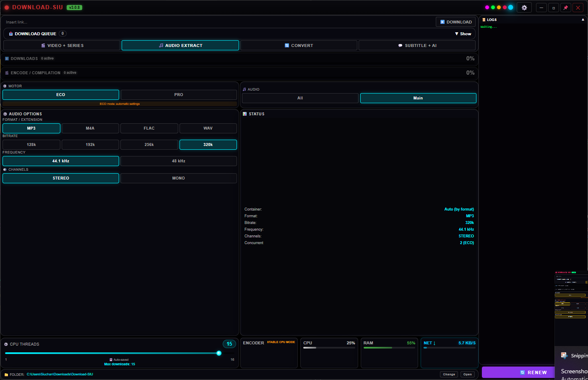This screenshot has height=380, width=588.
Task: Select MP3 output format
Action: (31, 128)
